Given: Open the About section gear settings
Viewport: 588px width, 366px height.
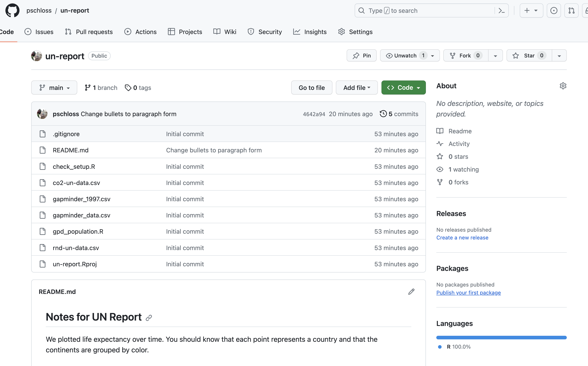Looking at the screenshot, I should pyautogui.click(x=563, y=86).
